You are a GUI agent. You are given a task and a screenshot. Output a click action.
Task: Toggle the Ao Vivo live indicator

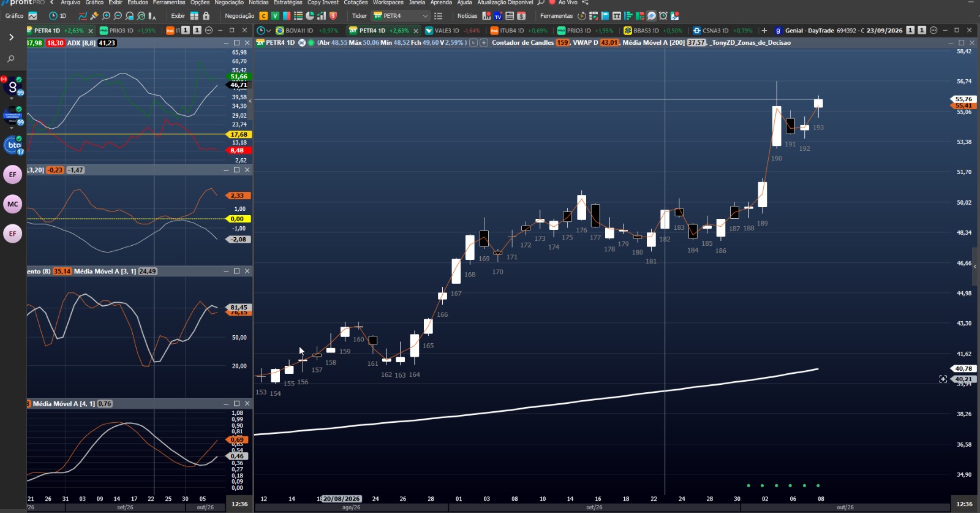pyautogui.click(x=563, y=2)
